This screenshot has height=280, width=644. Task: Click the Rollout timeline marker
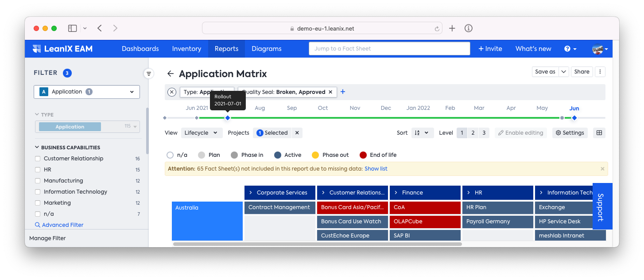[x=228, y=118]
